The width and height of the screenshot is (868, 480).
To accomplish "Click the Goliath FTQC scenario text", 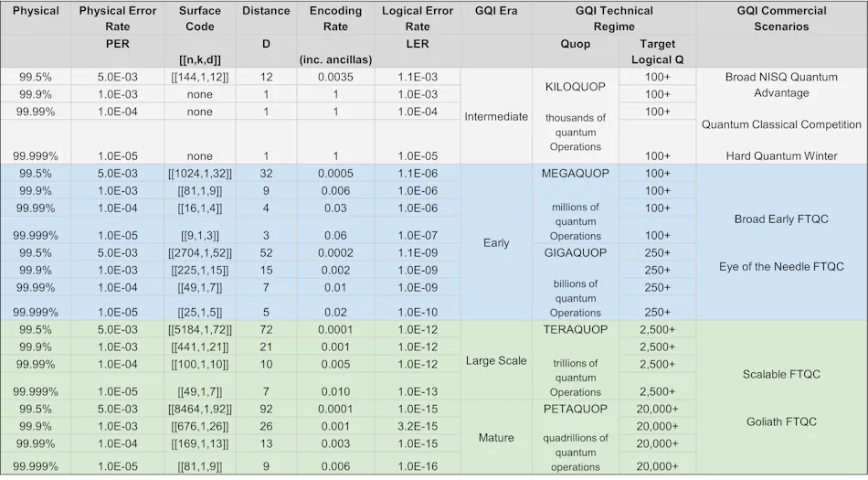I will (781, 421).
